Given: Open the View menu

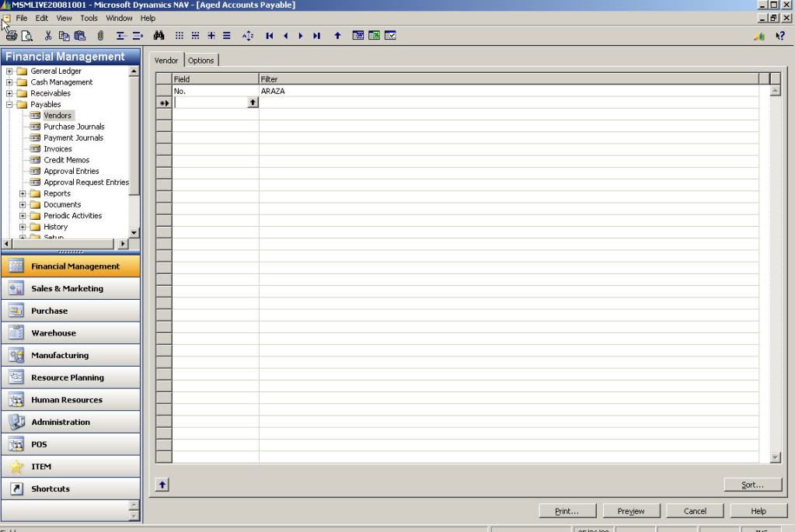Looking at the screenshot, I should tap(64, 18).
